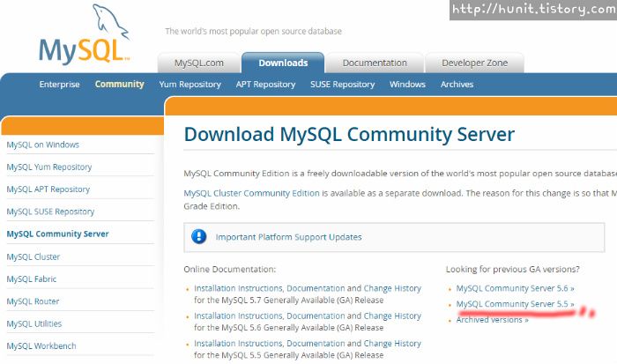This screenshot has width=617, height=364.
Task: Go to MySQL Community Server 5.5 link
Action: 515,304
